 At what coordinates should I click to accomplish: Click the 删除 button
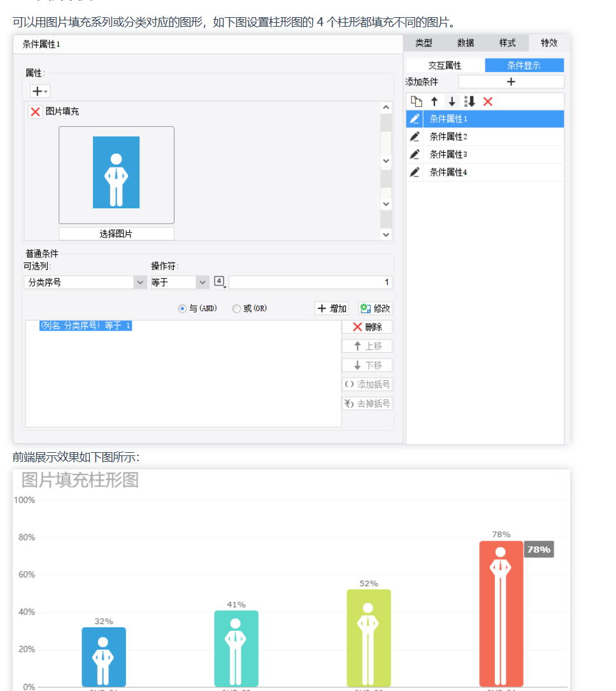[x=367, y=327]
